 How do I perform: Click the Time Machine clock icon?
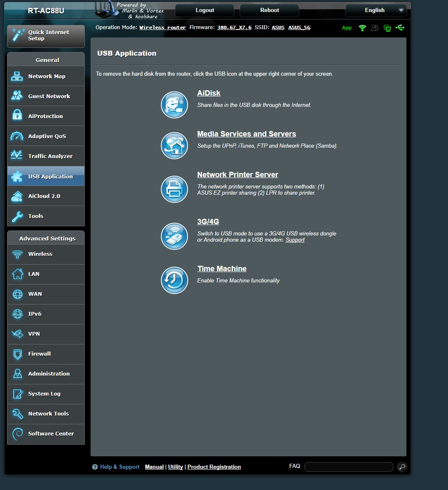[174, 280]
